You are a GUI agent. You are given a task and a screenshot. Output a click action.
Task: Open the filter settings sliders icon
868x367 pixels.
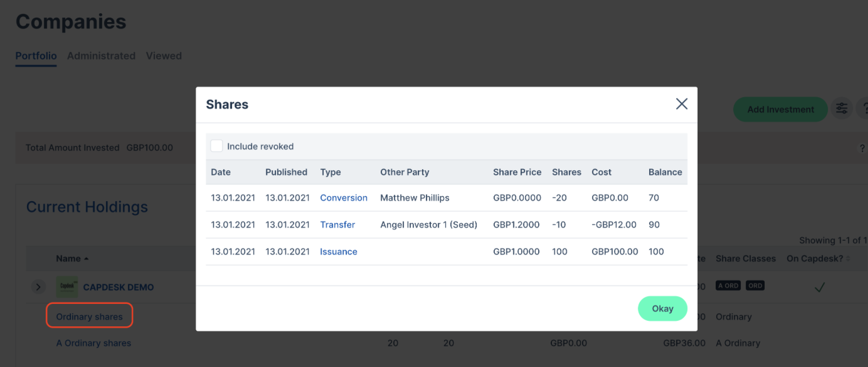tap(842, 108)
